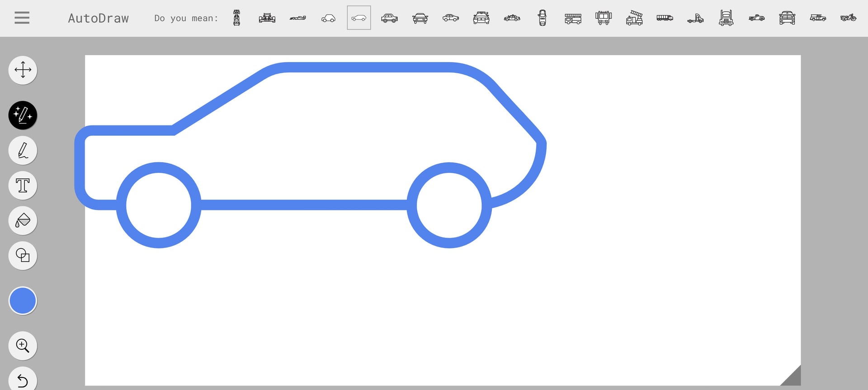This screenshot has height=390, width=868.
Task: Select the vintage pickup truck suggestion
Action: coord(756,18)
